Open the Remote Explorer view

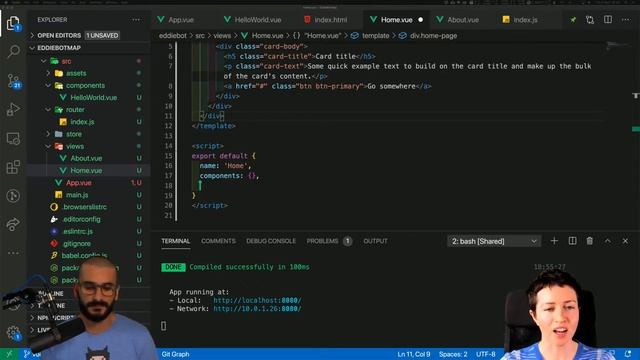click(13, 139)
